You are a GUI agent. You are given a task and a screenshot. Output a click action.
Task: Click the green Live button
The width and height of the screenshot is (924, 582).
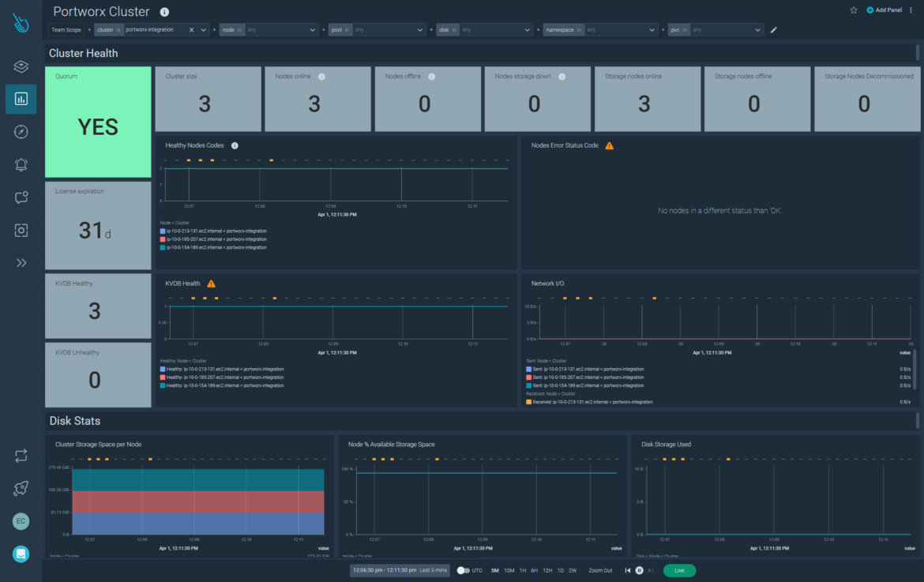(679, 570)
